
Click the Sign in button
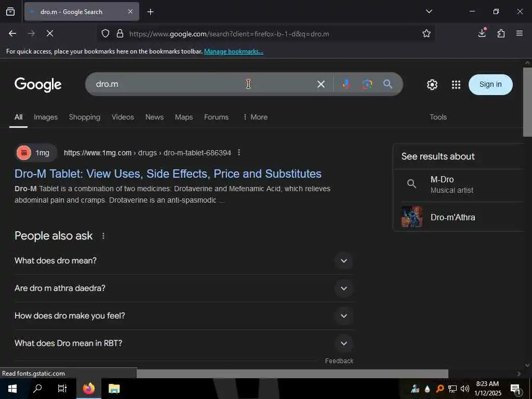coord(490,85)
